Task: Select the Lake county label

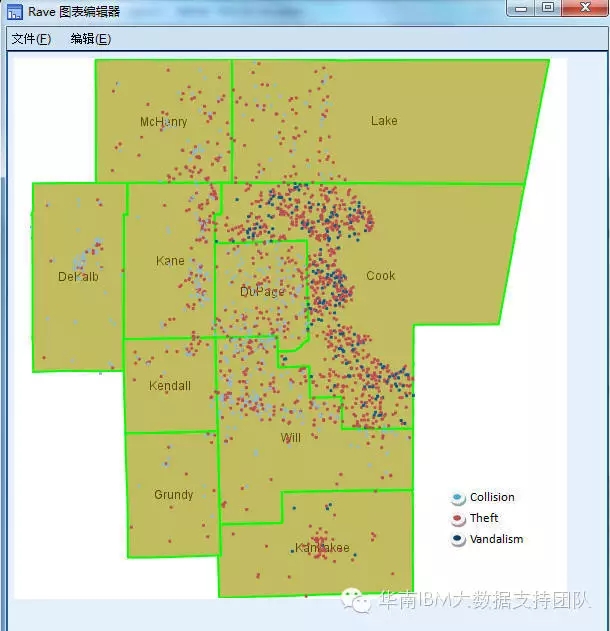Action: coord(384,121)
